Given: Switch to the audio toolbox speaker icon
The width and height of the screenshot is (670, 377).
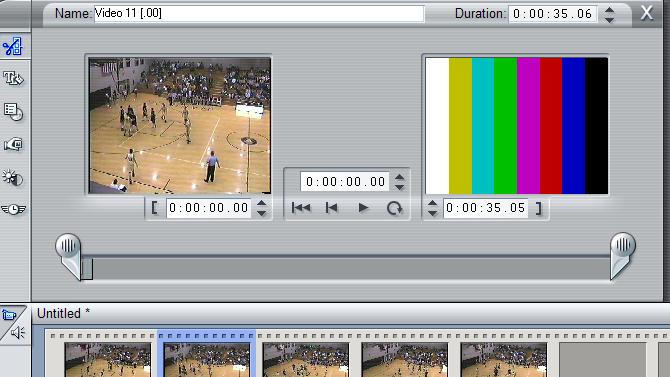Looking at the screenshot, I should (18, 333).
